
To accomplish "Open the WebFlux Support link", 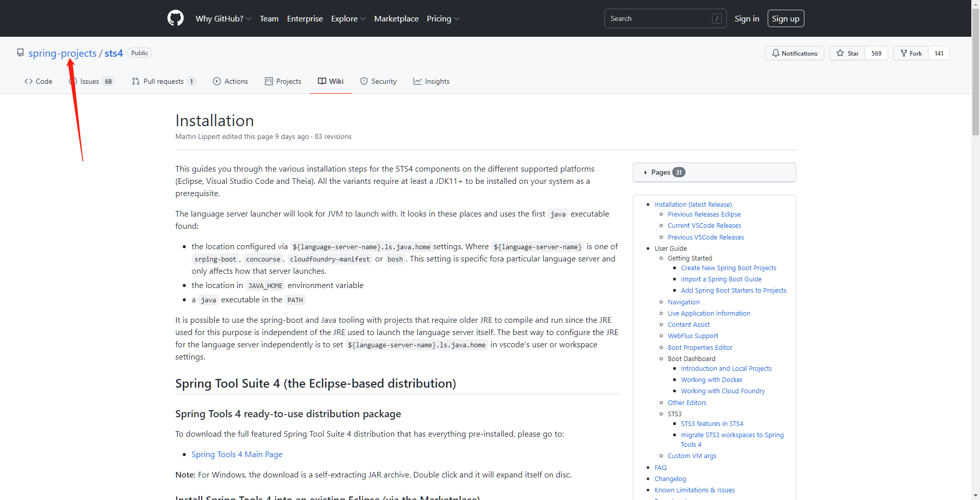I will pyautogui.click(x=693, y=336).
